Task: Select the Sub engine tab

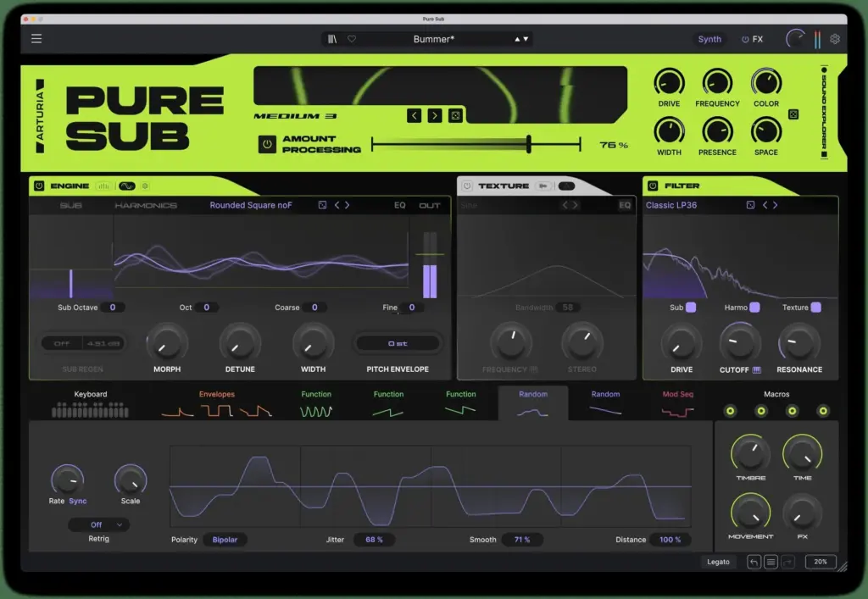Action: pos(71,205)
